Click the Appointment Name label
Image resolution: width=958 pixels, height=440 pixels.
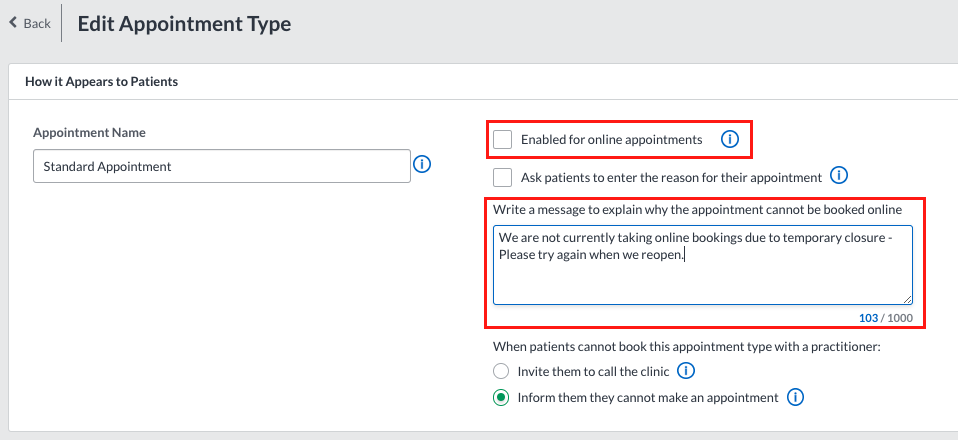coord(89,133)
